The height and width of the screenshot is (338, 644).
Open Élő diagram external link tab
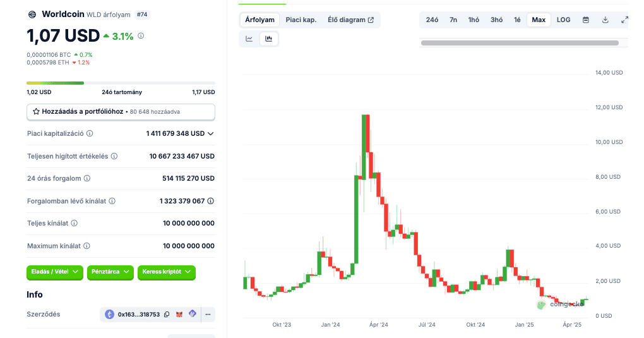tap(351, 20)
